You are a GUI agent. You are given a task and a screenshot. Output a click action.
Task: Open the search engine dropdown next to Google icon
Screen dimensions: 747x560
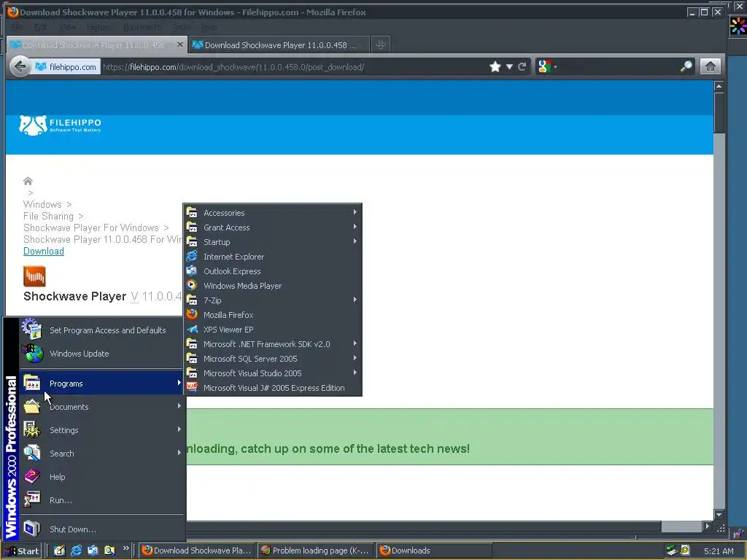coord(555,66)
